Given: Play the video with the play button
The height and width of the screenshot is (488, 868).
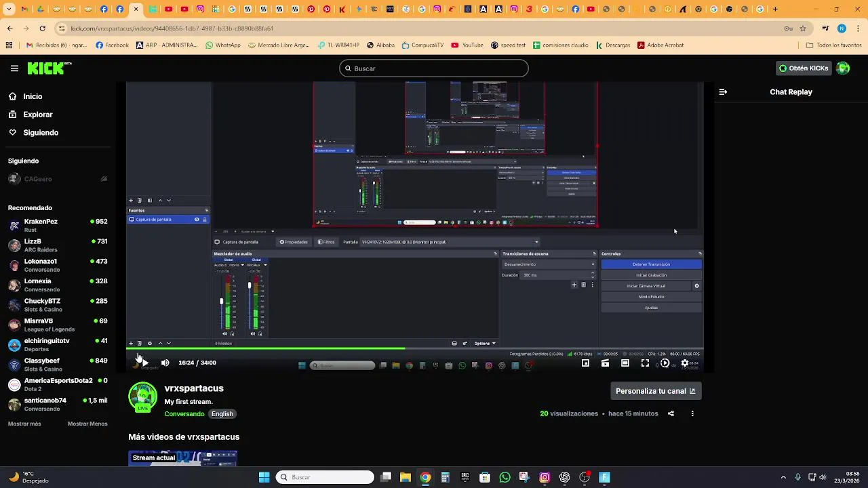Looking at the screenshot, I should tap(144, 363).
